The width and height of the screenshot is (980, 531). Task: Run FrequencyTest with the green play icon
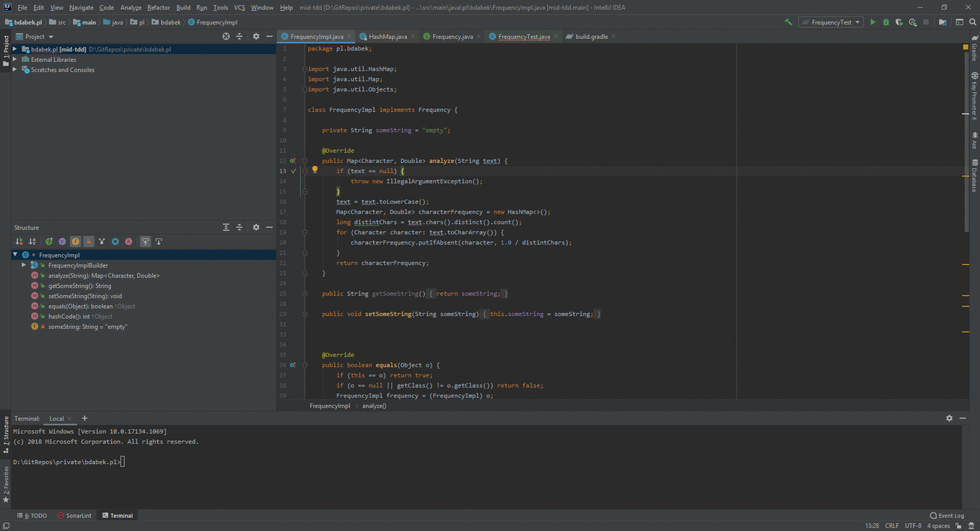point(872,22)
